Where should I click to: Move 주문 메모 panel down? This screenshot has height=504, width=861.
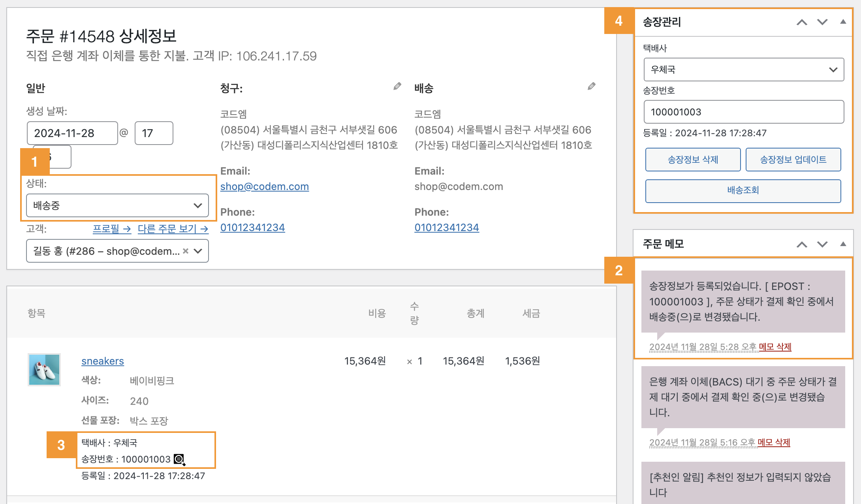(822, 244)
